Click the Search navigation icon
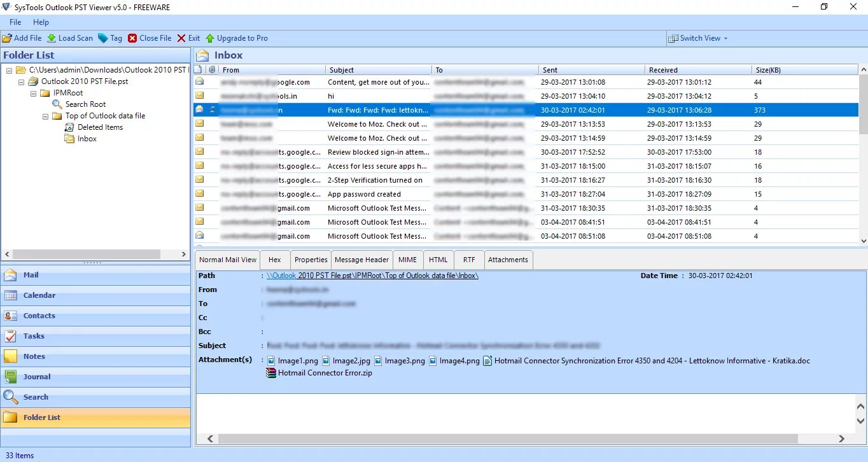The width and height of the screenshot is (868, 462). tap(11, 397)
